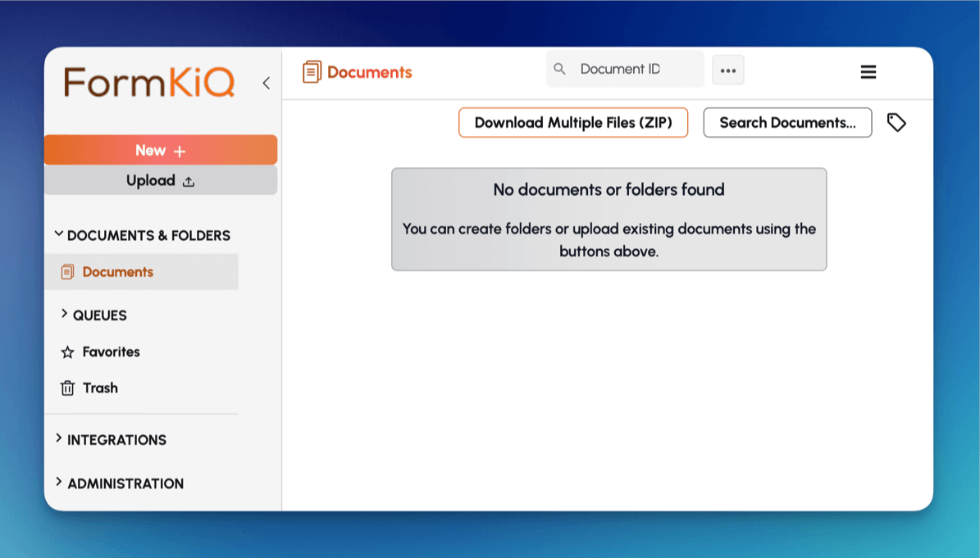Click the Favorites star icon
The height and width of the screenshot is (558, 980).
67,352
